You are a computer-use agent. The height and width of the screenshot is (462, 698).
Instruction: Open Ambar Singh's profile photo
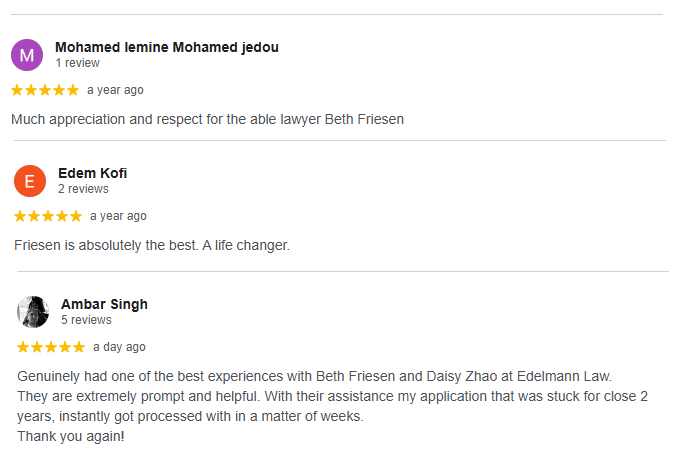(x=33, y=312)
